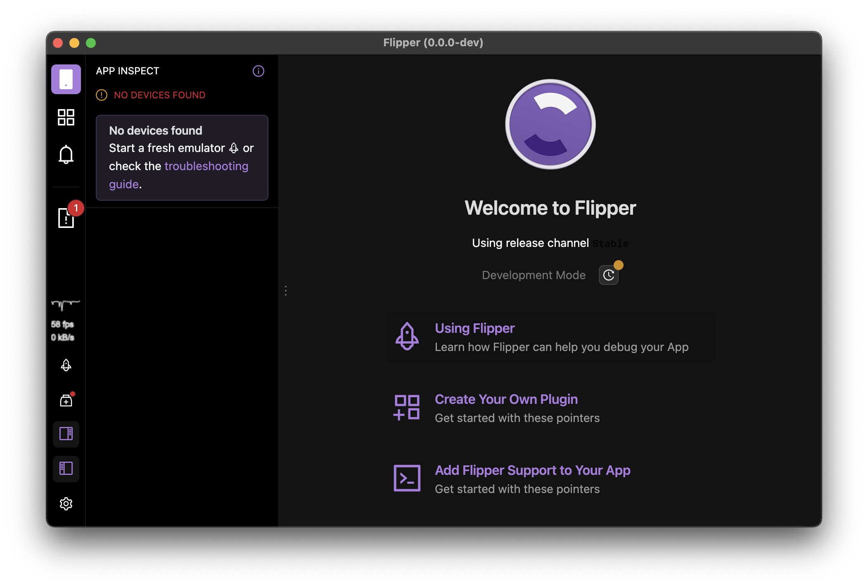Open Create Your Own Plugin link
Viewport: 868px width, 588px height.
click(x=506, y=399)
